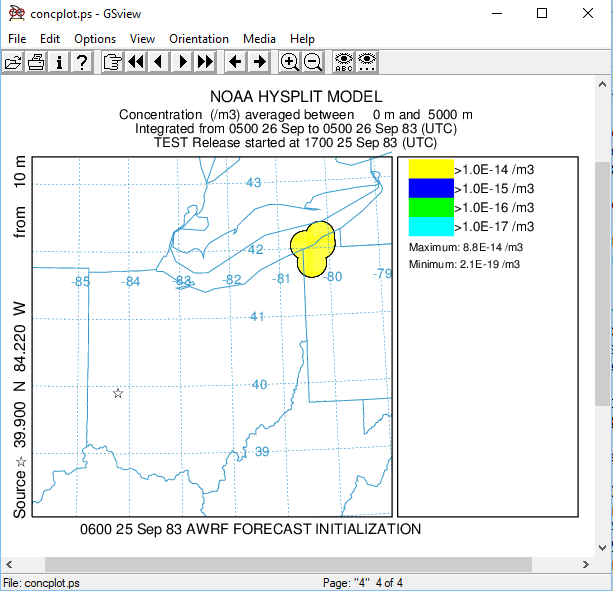The image size is (613, 591).
Task: Click the 'NOAA HYSPLIT MODEL' title text
Action: (x=296, y=97)
